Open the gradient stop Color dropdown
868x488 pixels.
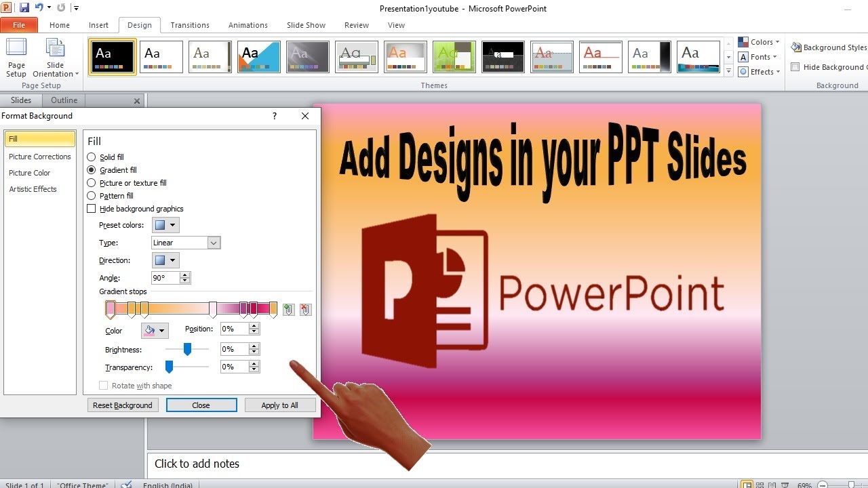[155, 330]
